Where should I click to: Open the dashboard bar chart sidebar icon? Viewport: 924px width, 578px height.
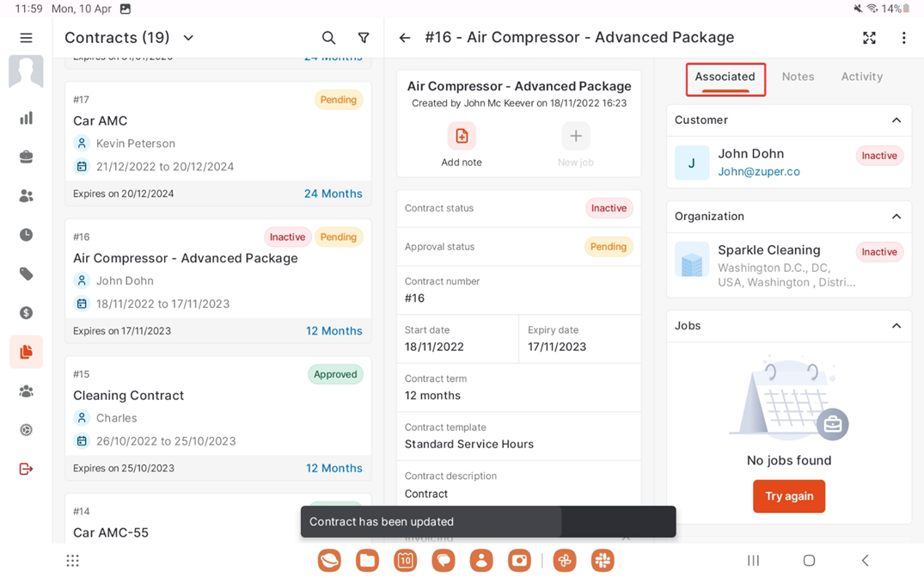tap(26, 118)
